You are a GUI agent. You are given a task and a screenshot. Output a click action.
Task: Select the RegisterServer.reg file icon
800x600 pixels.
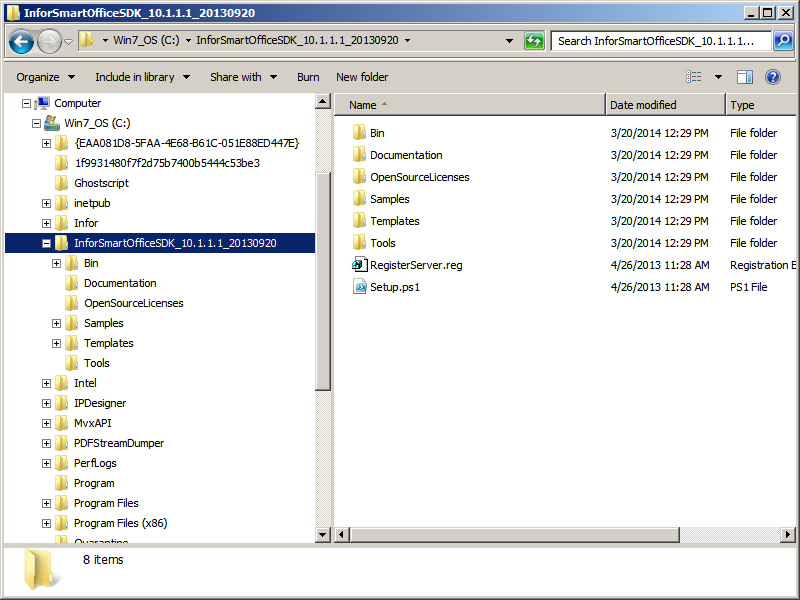360,265
